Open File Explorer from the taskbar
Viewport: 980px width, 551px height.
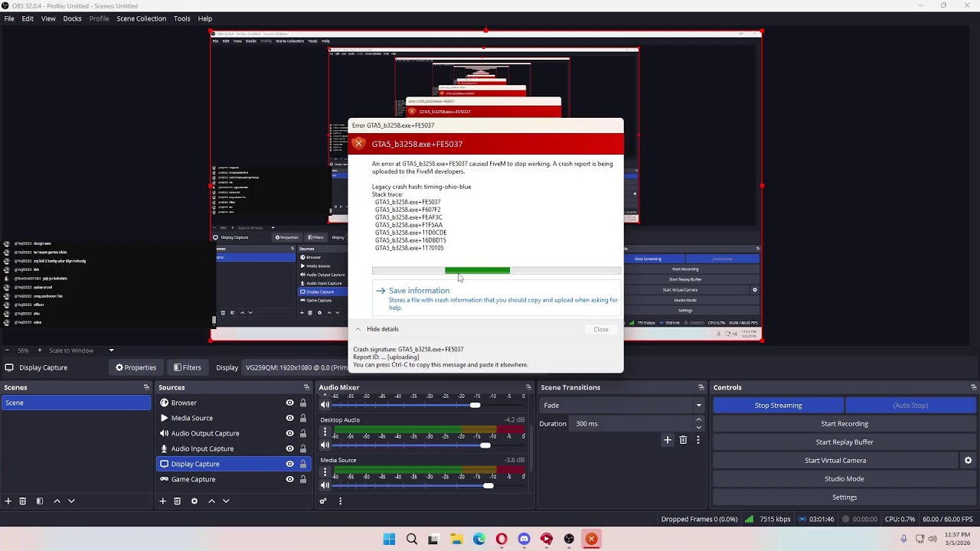(x=456, y=539)
